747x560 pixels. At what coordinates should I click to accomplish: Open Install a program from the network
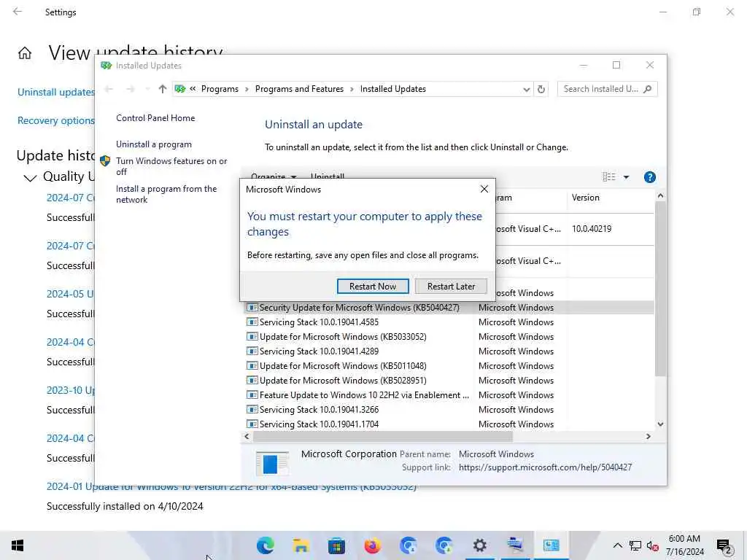coord(166,194)
